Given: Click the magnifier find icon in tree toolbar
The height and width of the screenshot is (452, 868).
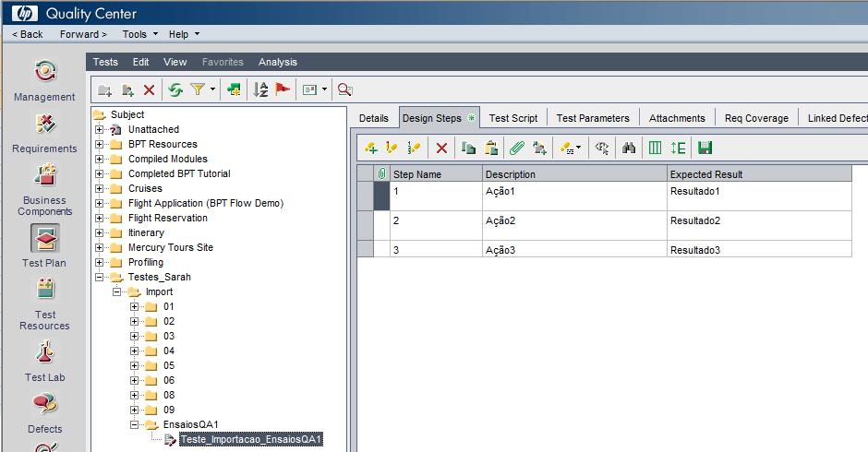Looking at the screenshot, I should [344, 89].
